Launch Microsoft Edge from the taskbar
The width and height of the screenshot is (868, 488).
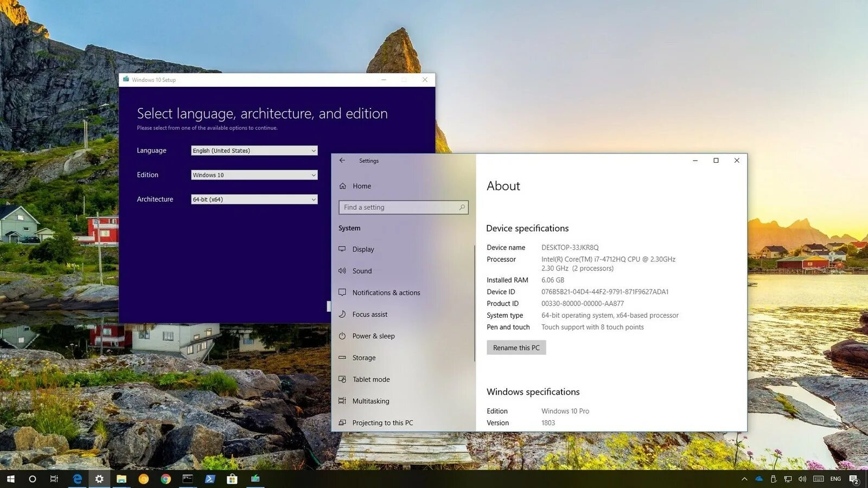[78, 479]
